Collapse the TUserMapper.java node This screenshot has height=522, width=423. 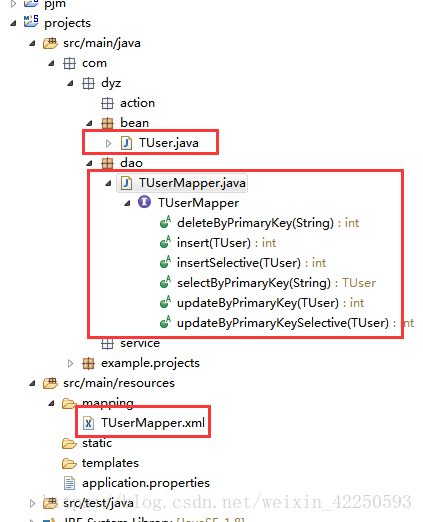(108, 183)
